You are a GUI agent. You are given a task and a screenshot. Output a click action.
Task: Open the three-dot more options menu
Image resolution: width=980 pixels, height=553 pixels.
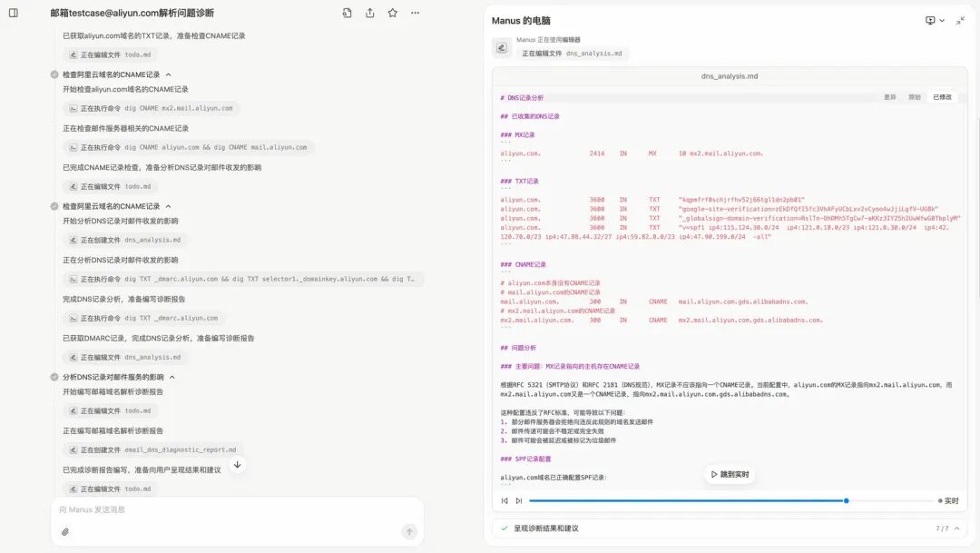click(x=415, y=13)
